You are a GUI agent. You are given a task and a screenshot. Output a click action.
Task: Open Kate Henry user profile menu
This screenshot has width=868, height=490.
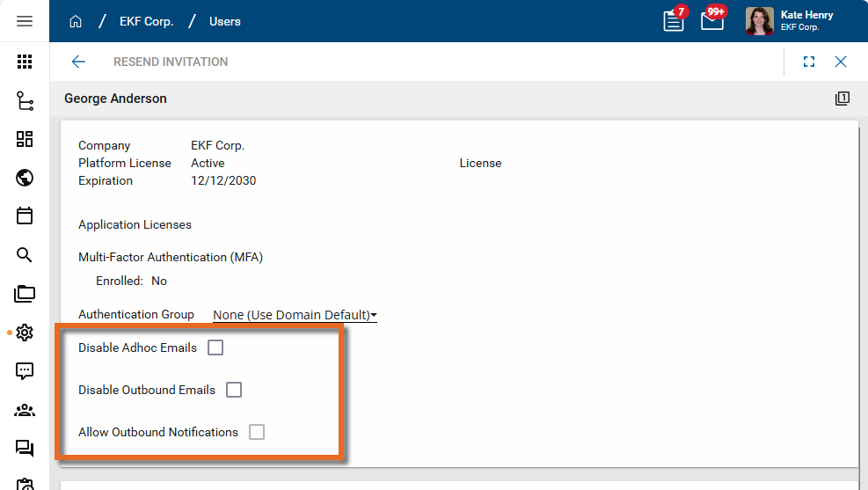790,21
